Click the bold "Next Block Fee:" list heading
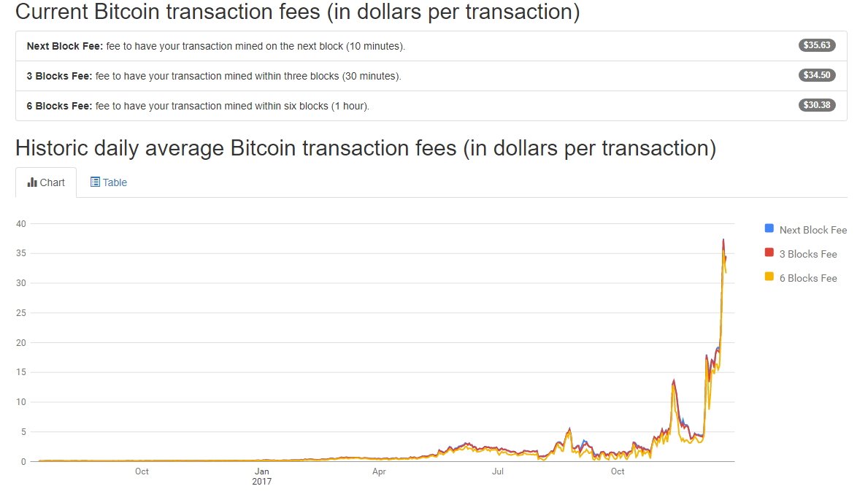Image resolution: width=868 pixels, height=497 pixels. coord(65,46)
